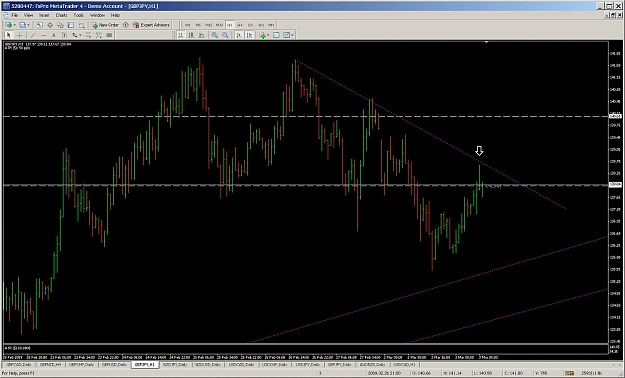Switch chart to bar chart mode

pyautogui.click(x=181, y=35)
